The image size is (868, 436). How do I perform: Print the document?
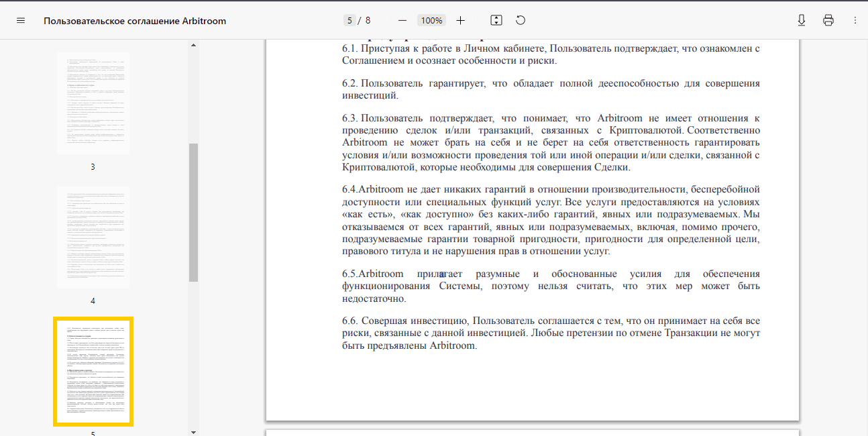828,21
